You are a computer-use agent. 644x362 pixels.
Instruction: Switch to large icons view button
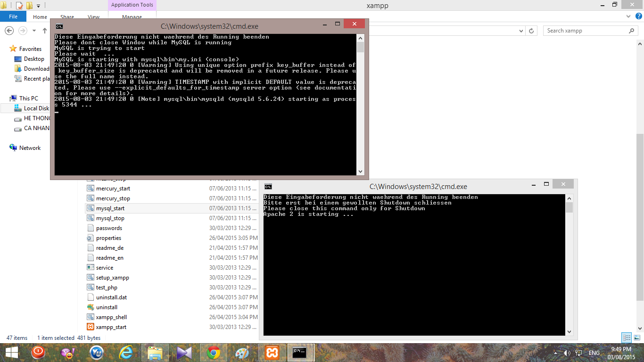[x=636, y=337]
